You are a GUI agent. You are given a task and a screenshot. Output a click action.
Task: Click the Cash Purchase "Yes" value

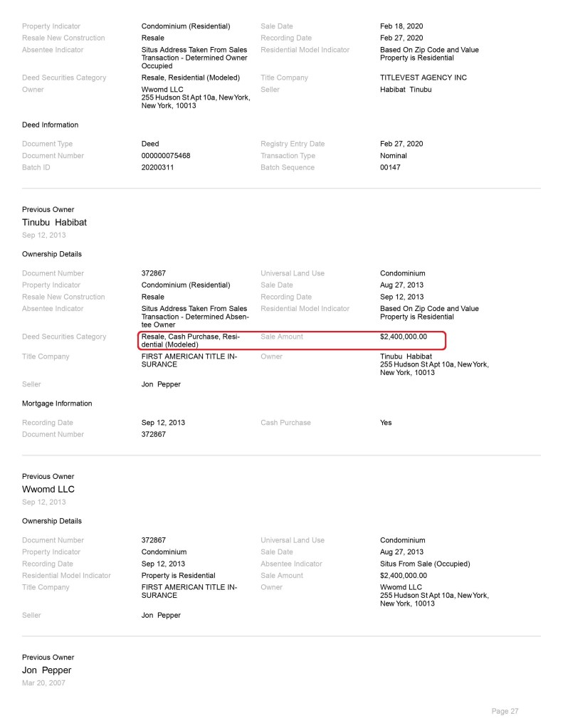pos(386,423)
